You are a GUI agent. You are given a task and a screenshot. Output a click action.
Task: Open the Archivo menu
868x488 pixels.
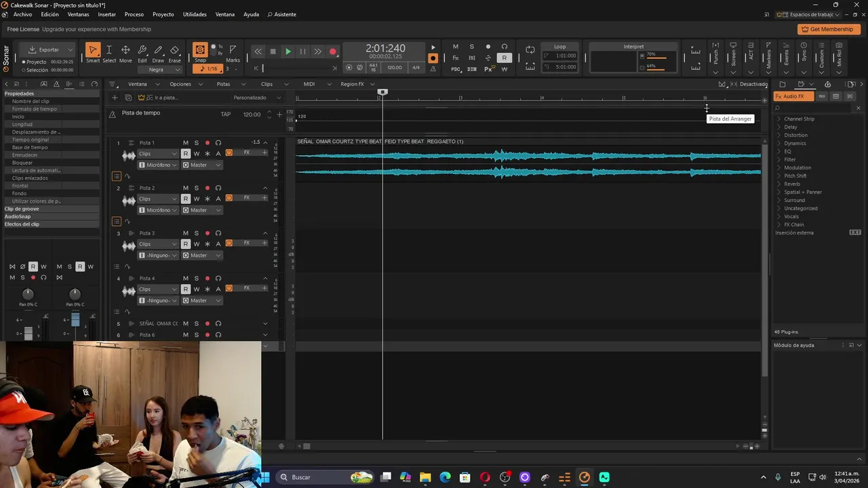[x=22, y=14]
